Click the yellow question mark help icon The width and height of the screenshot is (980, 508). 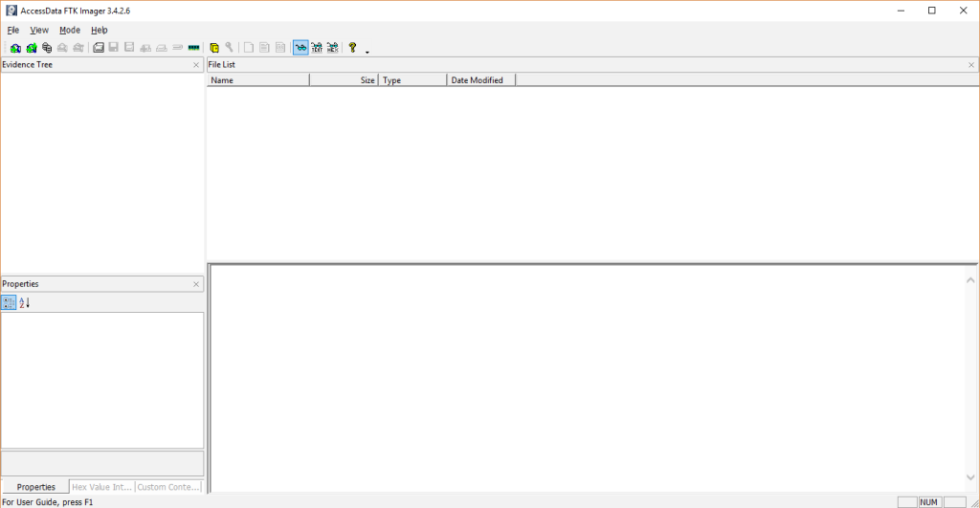[352, 48]
